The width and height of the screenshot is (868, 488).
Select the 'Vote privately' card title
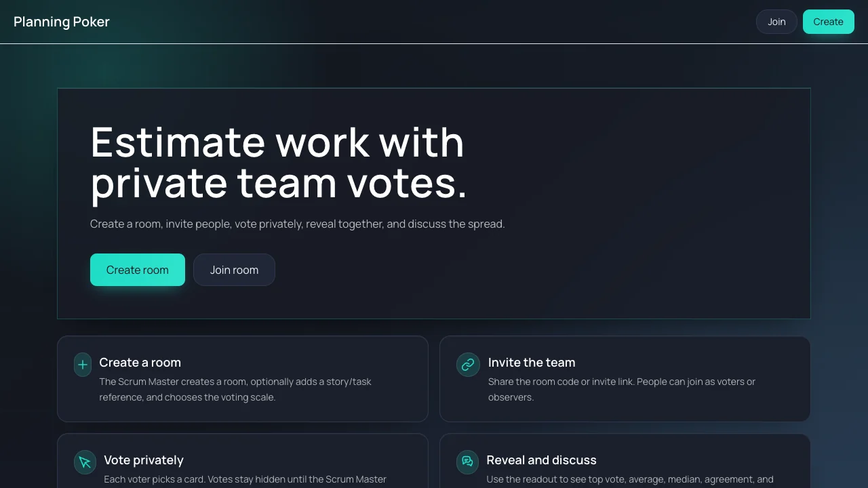coord(144,460)
